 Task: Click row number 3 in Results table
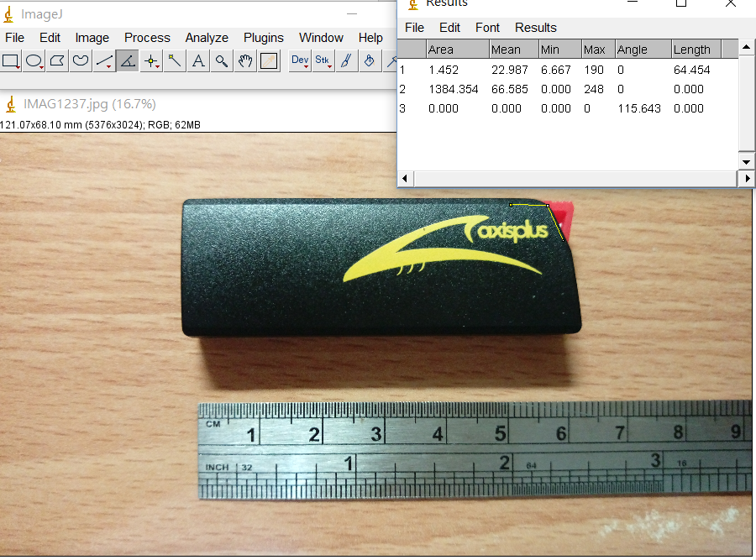coord(402,108)
